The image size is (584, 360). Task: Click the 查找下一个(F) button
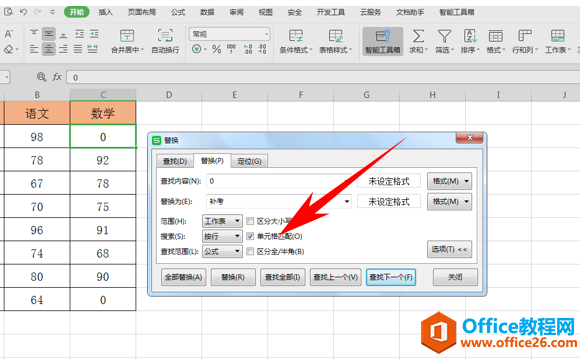[x=391, y=277]
